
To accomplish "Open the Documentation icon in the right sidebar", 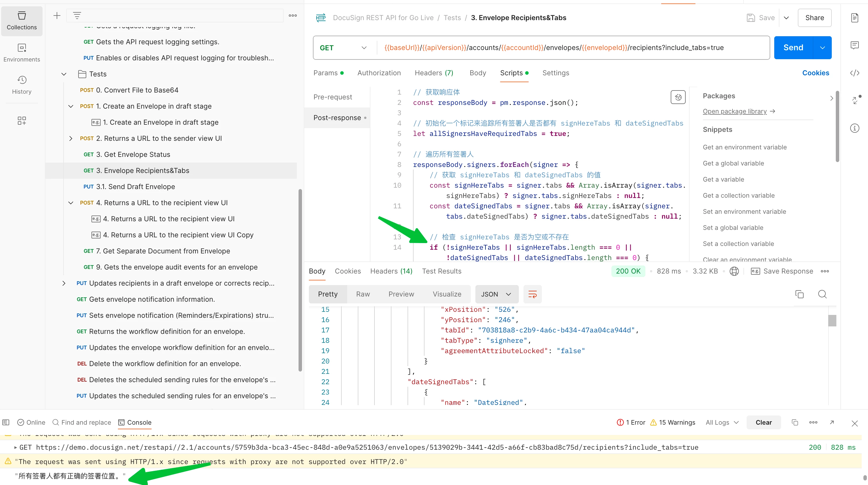I will click(854, 18).
